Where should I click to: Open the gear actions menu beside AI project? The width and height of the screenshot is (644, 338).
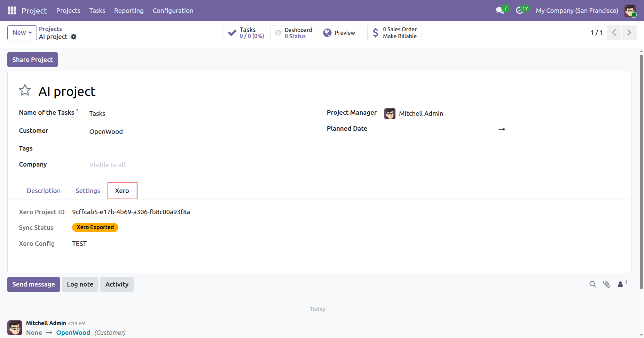click(x=73, y=37)
